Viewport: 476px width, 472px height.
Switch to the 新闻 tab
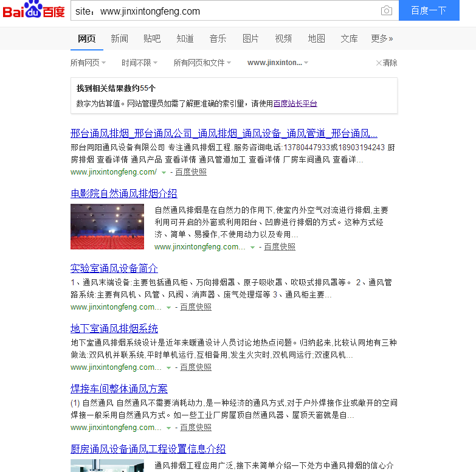click(119, 38)
